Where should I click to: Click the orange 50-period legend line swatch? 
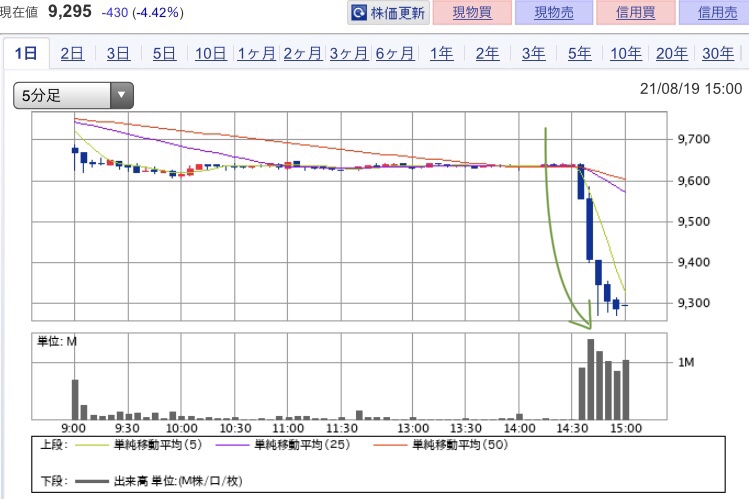tap(390, 446)
